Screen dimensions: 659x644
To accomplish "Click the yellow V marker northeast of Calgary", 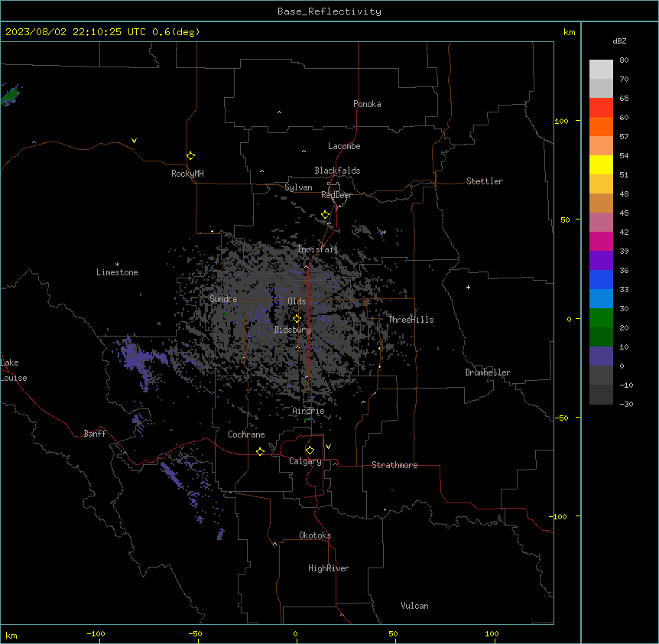I will point(328,447).
